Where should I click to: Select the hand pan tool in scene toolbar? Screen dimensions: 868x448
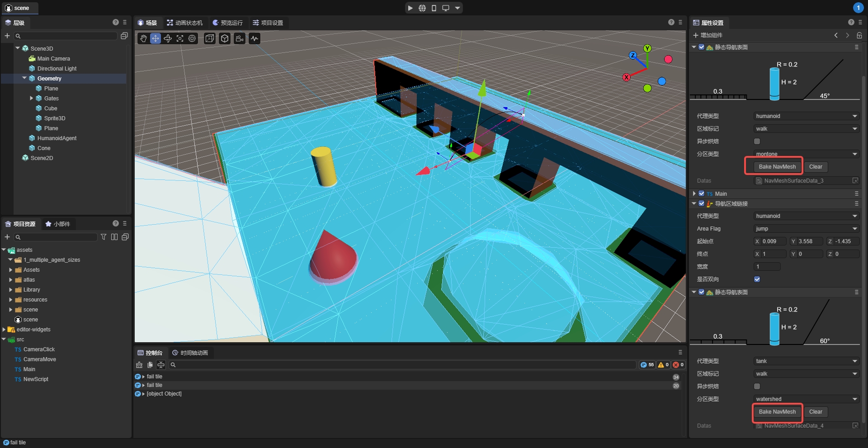pyautogui.click(x=143, y=39)
